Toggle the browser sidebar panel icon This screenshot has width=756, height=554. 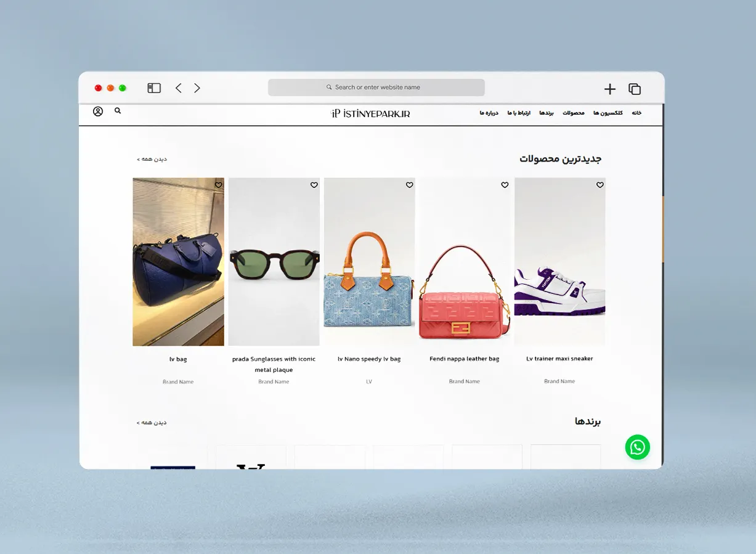point(154,88)
